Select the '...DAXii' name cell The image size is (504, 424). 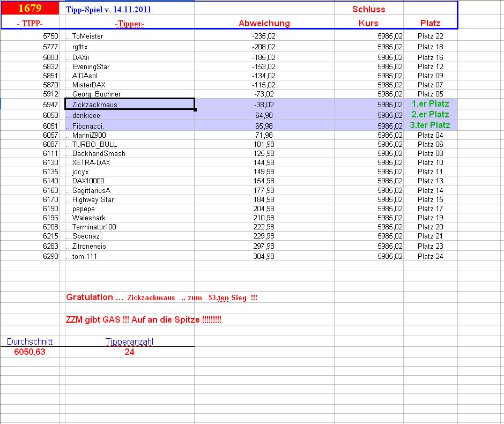pos(130,57)
